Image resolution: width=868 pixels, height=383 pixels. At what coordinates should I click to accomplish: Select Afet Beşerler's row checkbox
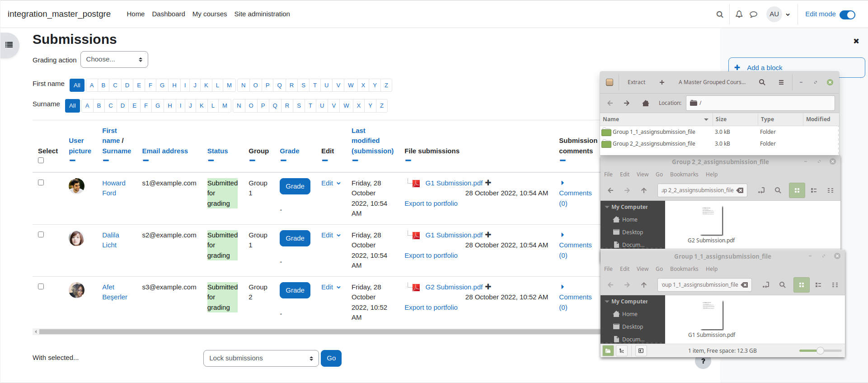coord(41,287)
